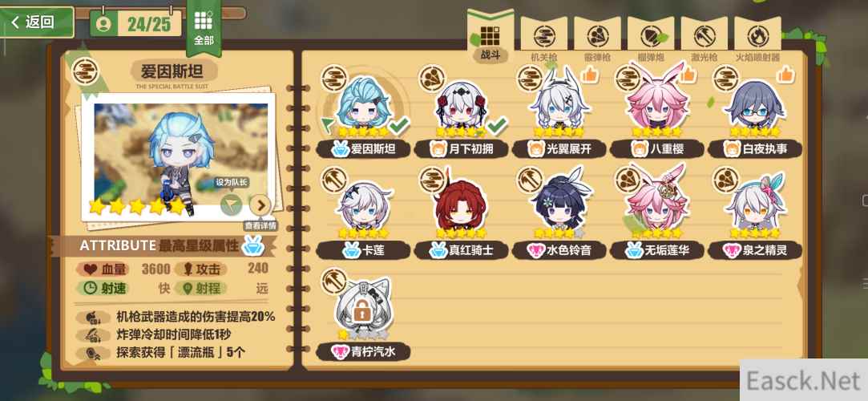This screenshot has width=868, height=401.
Task: Open the 全部 category filter banner
Action: click(203, 28)
